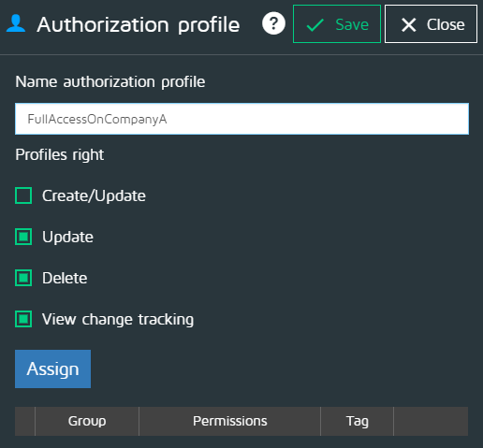The width and height of the screenshot is (483, 448).
Task: Click the blue Assign button
Action: coord(52,369)
